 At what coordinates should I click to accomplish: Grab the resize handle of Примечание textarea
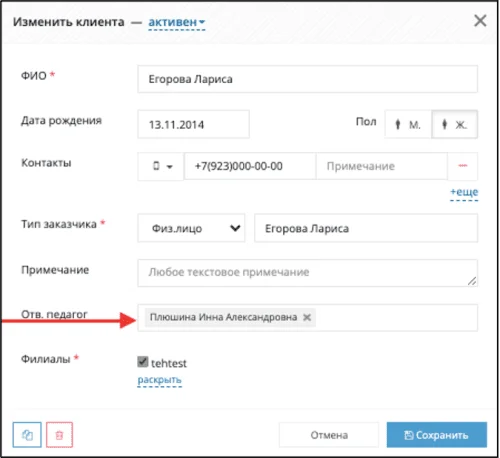point(472,281)
